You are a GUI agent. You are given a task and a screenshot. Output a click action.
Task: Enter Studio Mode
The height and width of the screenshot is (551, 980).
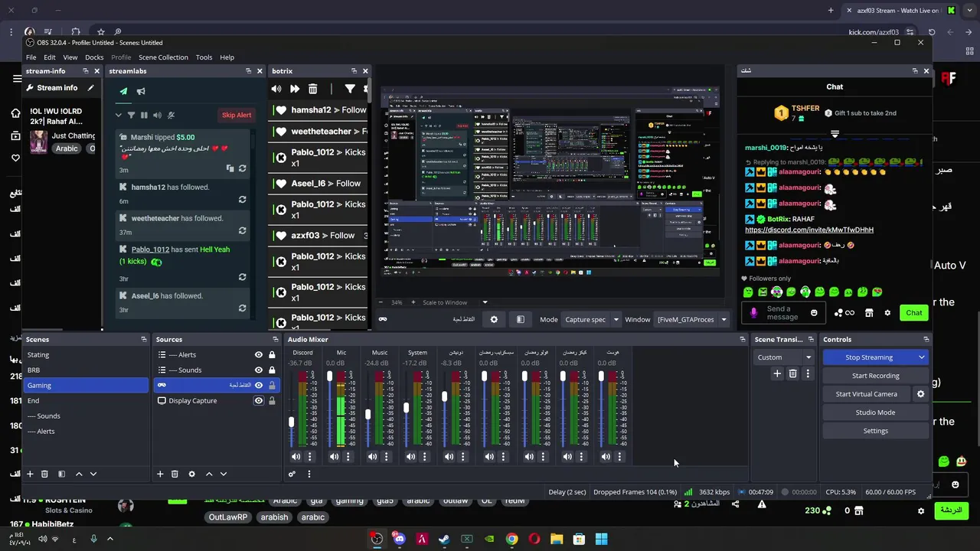tap(875, 412)
